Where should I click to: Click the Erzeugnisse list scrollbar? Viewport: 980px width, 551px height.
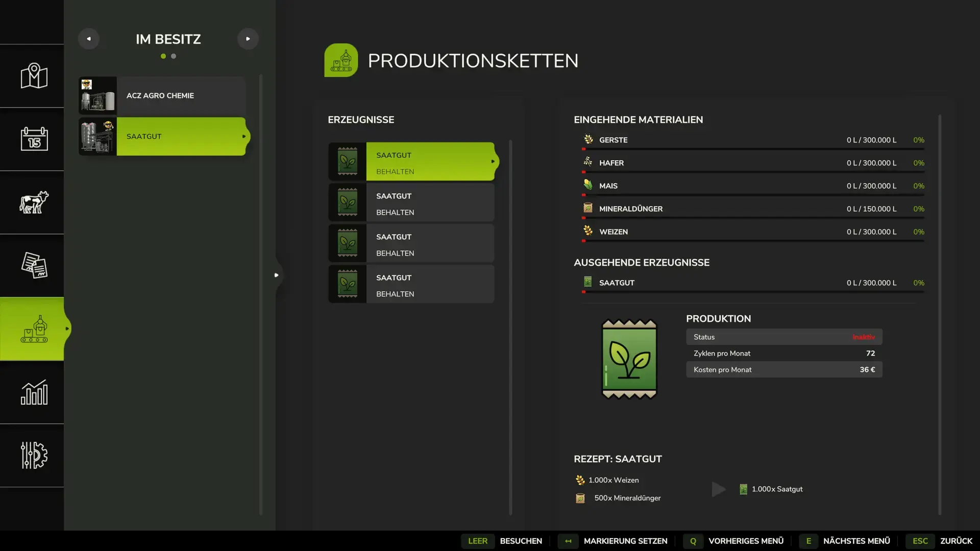(x=510, y=327)
